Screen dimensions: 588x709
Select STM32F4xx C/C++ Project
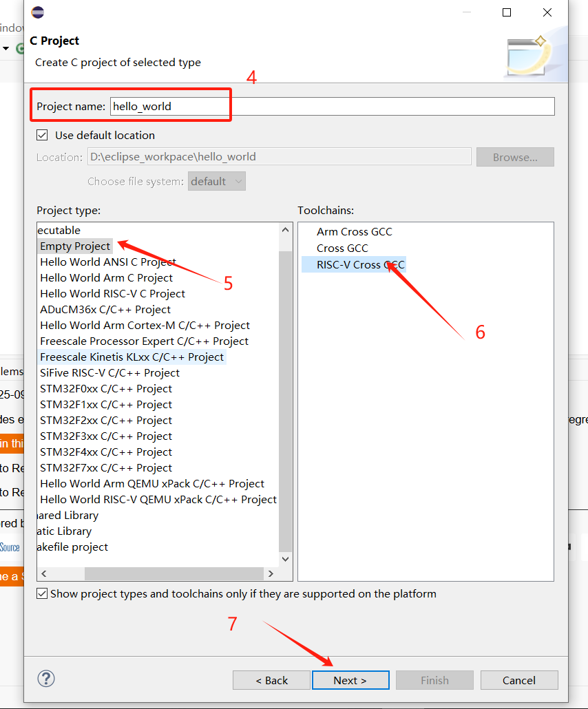(106, 452)
